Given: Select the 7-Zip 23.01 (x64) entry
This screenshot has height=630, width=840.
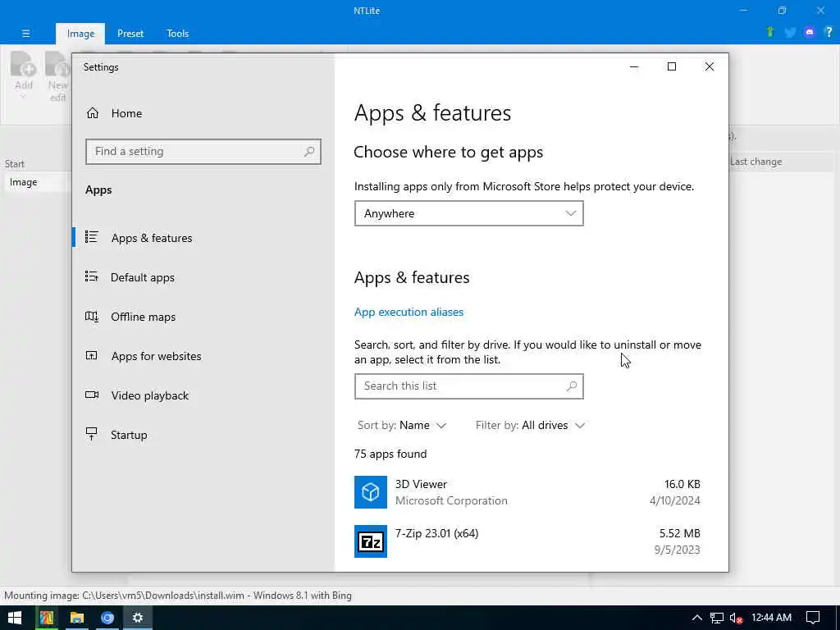Looking at the screenshot, I should click(x=527, y=541).
